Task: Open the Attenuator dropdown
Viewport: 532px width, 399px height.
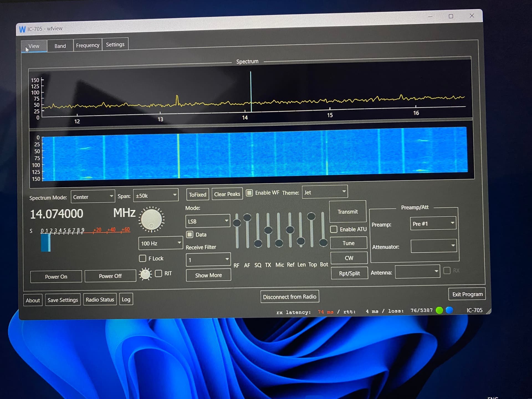Action: tap(434, 246)
